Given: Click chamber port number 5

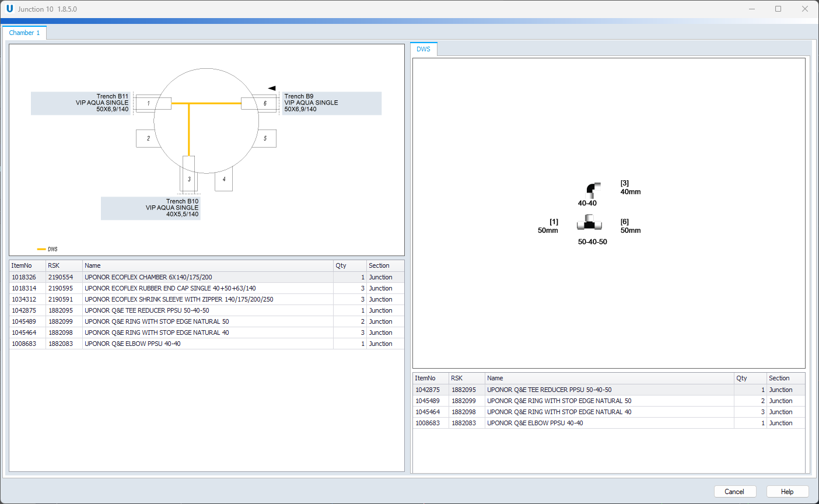Looking at the screenshot, I should pyautogui.click(x=265, y=138).
